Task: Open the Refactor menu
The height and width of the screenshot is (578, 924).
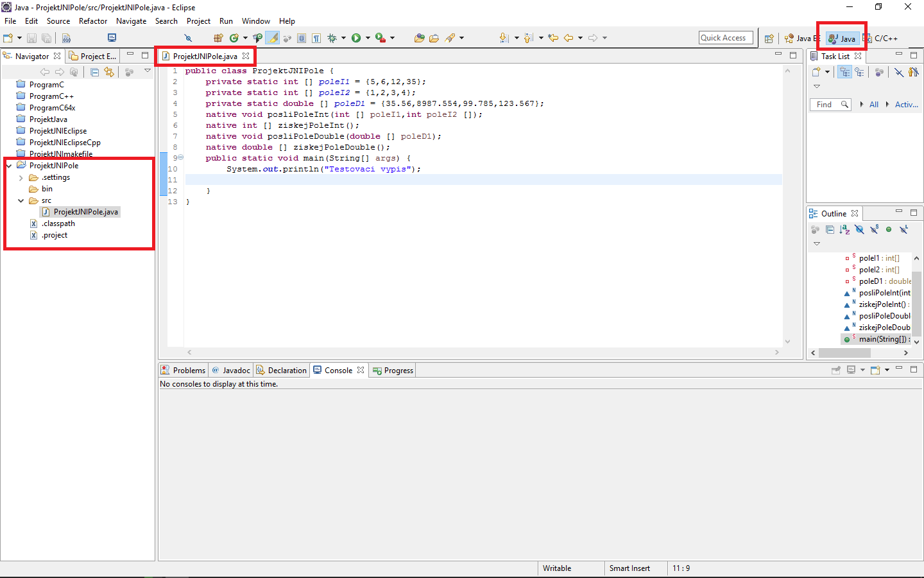Action: [x=93, y=21]
